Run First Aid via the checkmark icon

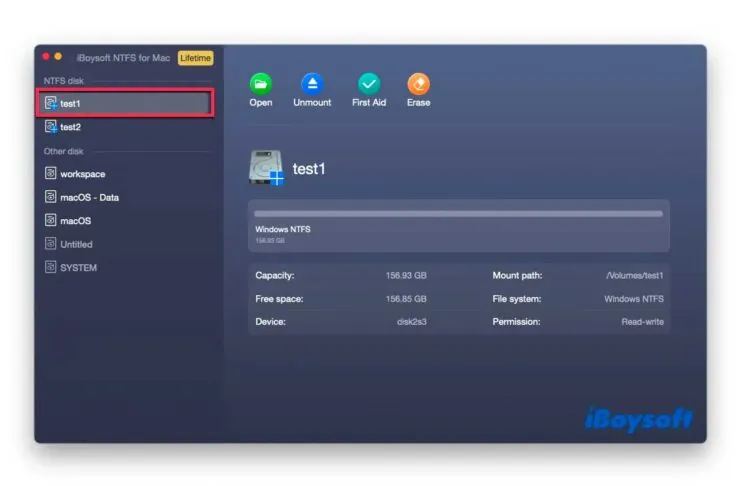(x=369, y=84)
